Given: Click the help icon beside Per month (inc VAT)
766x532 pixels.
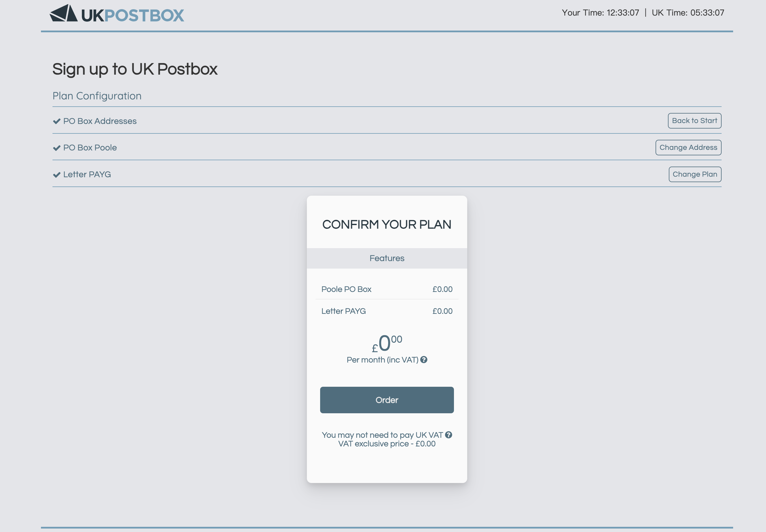Looking at the screenshot, I should click(423, 360).
